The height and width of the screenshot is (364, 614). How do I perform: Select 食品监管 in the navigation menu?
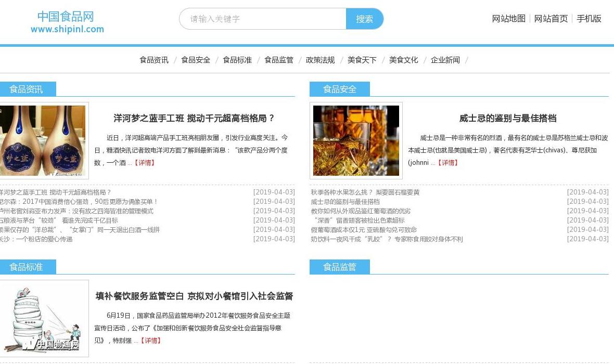tap(278, 60)
